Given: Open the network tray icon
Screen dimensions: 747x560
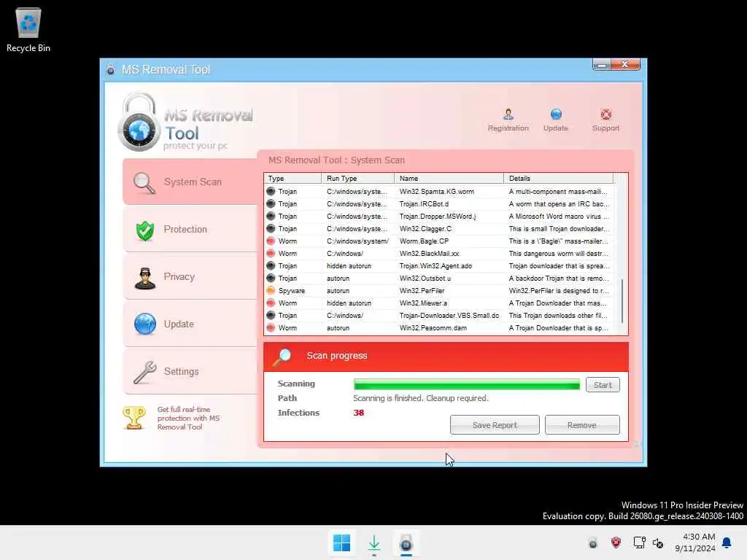Looking at the screenshot, I should (639, 542).
